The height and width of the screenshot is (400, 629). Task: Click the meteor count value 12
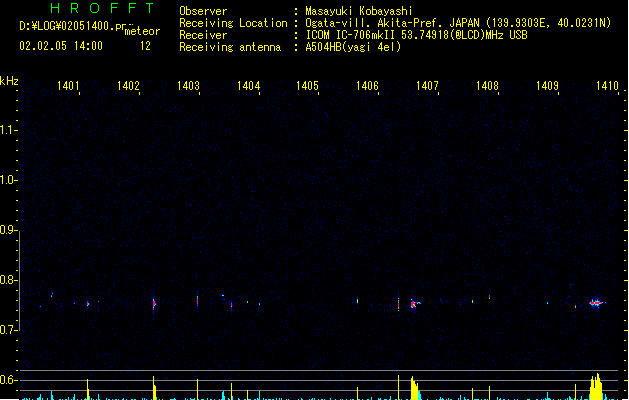pyautogui.click(x=145, y=46)
